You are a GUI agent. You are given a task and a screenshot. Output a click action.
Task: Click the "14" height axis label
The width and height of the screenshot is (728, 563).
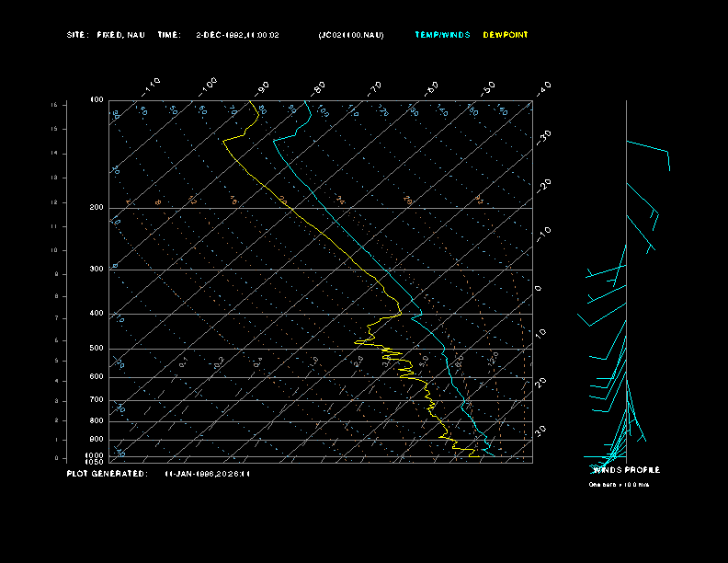(54, 154)
